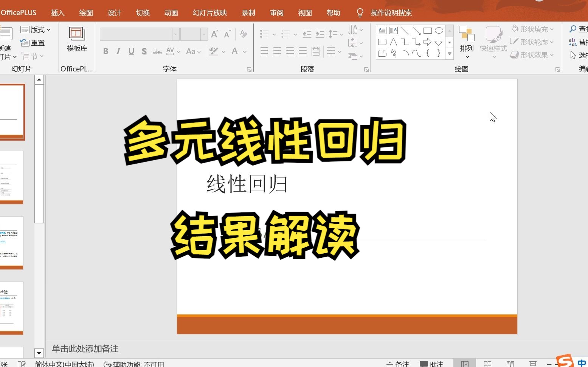
Task: Expand the shapes gallery with the more arrow
Action: coord(449,54)
